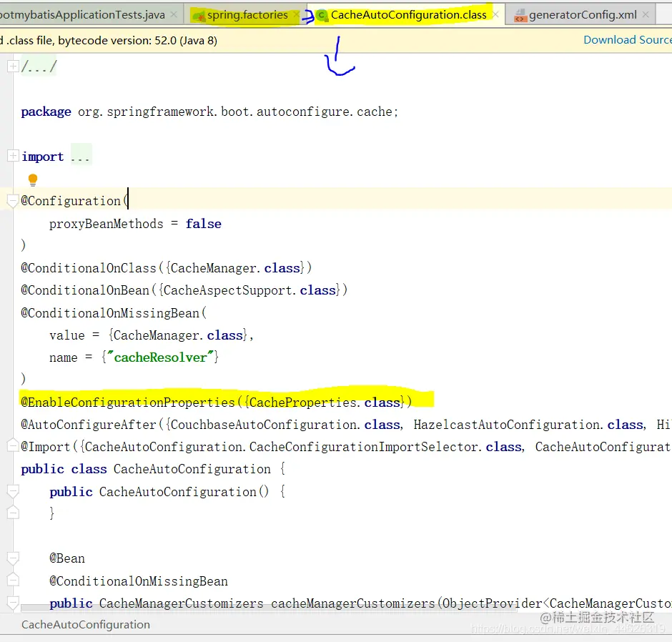This screenshot has width=672, height=642.
Task: Click the Download Sources link
Action: coord(628,40)
